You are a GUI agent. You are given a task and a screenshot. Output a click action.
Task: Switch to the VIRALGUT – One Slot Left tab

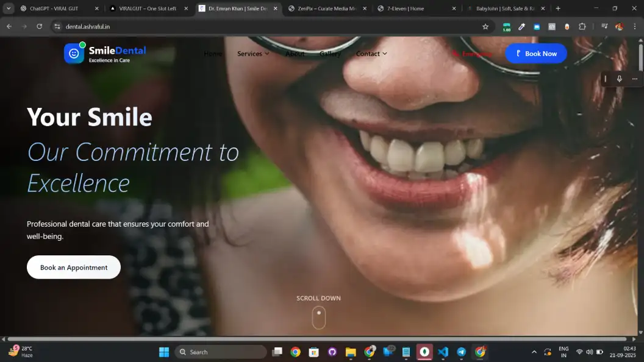[148, 8]
